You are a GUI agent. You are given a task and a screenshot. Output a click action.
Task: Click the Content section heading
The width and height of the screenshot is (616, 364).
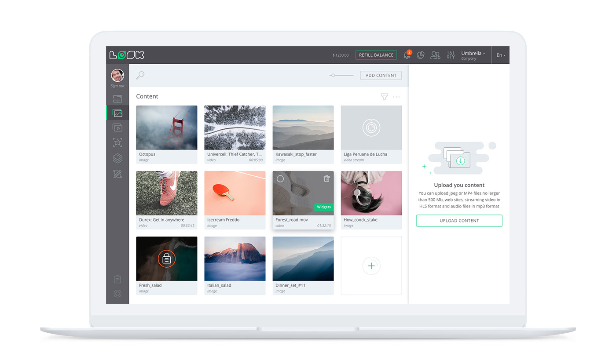(147, 96)
